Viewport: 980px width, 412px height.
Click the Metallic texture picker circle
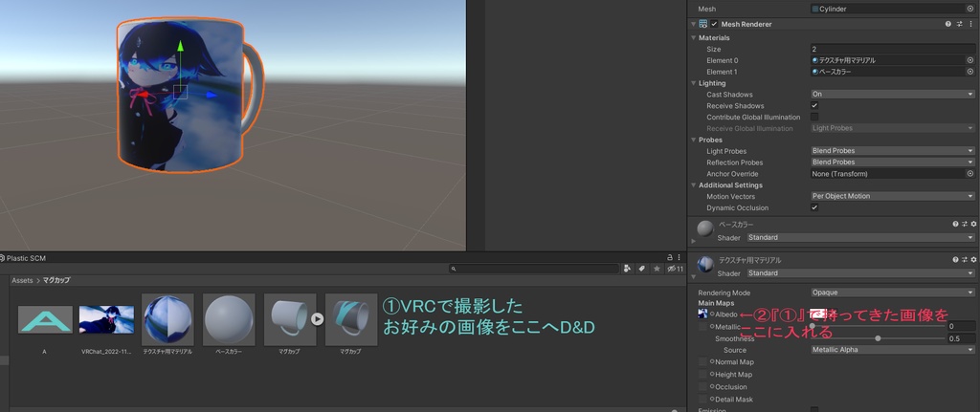coord(712,326)
